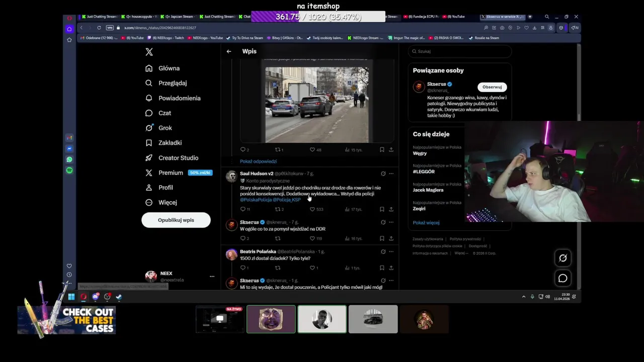Click Obserwuj next to Sknerus
The image size is (644, 362).
[x=492, y=87]
